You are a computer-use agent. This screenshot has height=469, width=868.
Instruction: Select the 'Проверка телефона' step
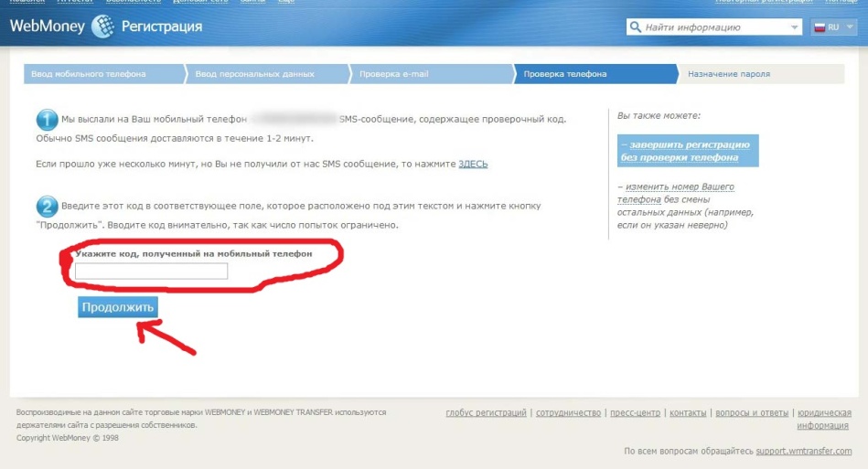point(595,73)
